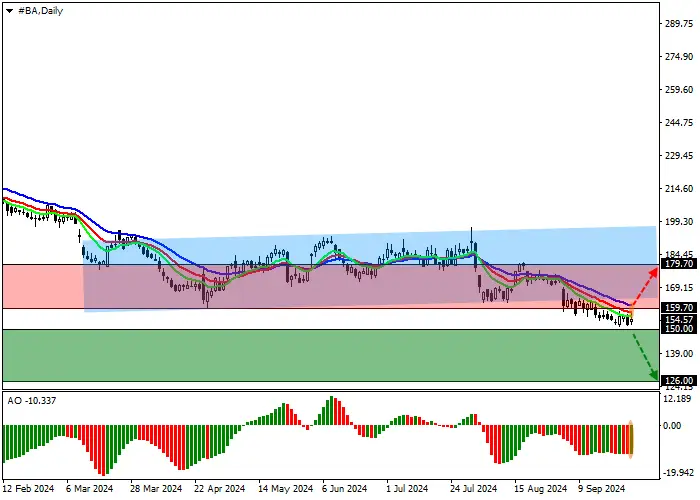Click the 126.00 target price label
Image resolution: width=700 pixels, height=500 pixels.
(679, 381)
